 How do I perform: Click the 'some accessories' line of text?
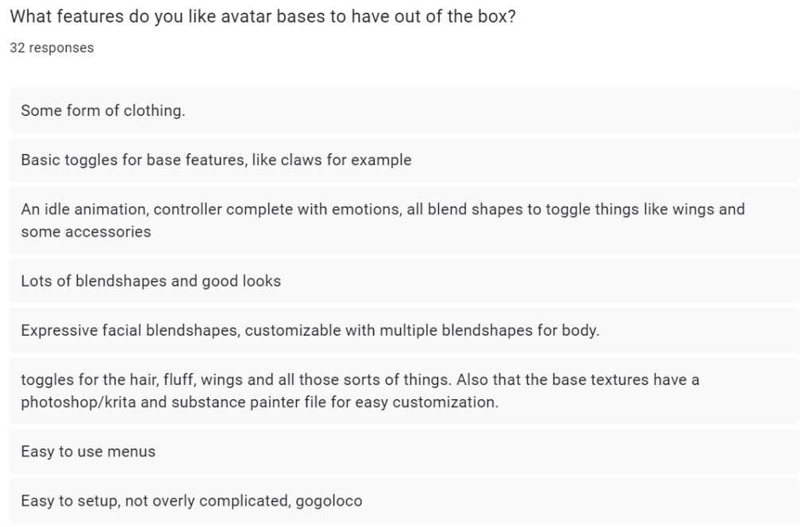(86, 233)
